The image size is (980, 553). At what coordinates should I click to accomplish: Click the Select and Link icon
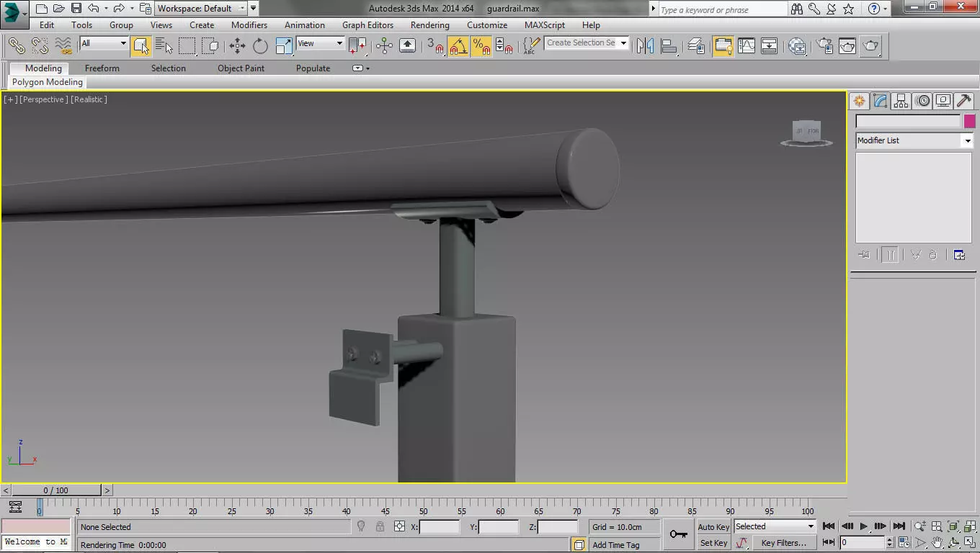[17, 45]
